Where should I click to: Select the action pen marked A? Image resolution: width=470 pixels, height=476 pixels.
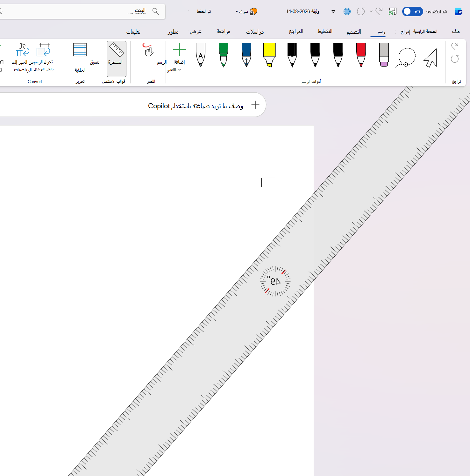(201, 55)
